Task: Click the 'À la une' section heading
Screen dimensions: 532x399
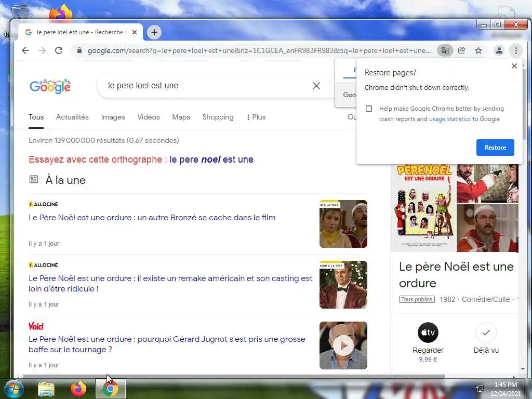Action: (x=65, y=180)
